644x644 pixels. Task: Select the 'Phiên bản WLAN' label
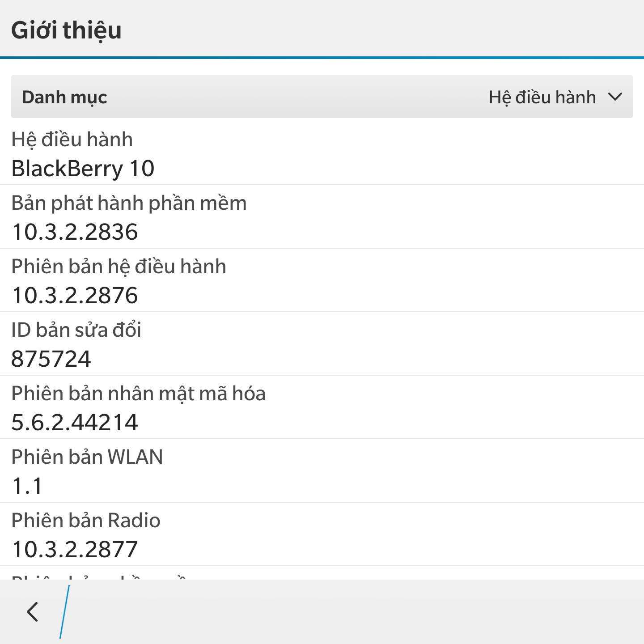[x=87, y=457]
